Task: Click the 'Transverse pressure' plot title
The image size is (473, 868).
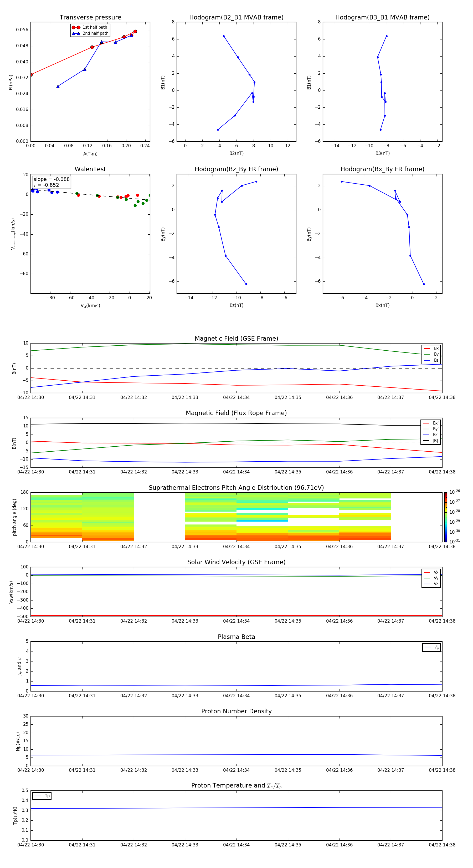Action: pyautogui.click(x=90, y=18)
